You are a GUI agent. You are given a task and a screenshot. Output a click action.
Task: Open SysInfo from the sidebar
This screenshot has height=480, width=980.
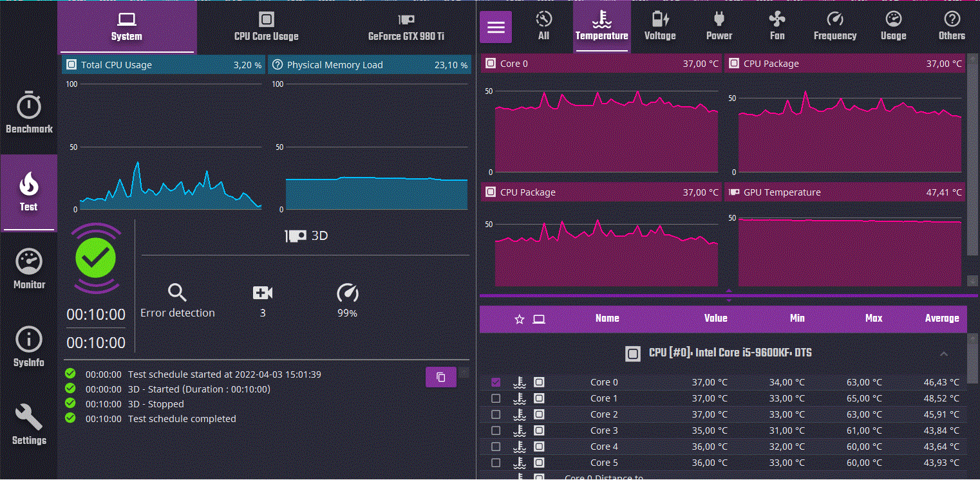coord(29,347)
